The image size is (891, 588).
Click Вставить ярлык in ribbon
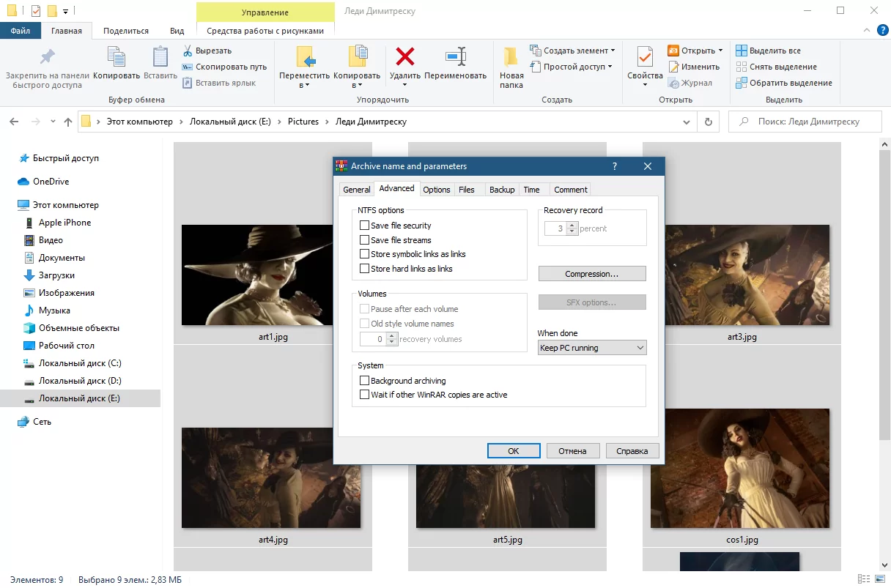tap(218, 83)
